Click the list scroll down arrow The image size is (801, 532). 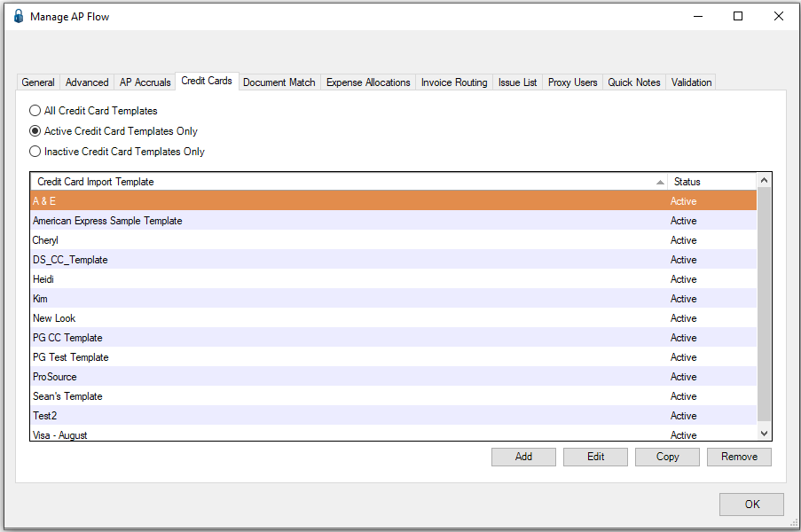click(x=765, y=434)
